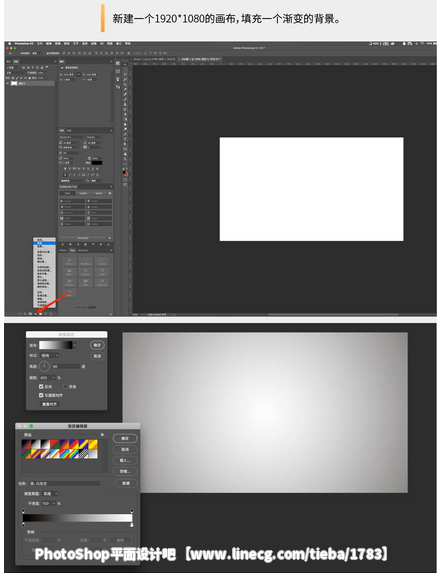The width and height of the screenshot is (443, 573).
Task: Click the new adjustment layer icon
Action: 35,314
